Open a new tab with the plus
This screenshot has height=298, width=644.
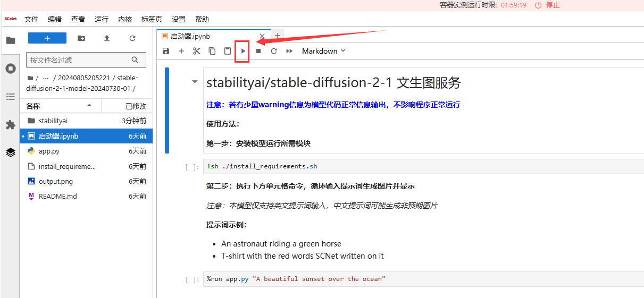277,36
